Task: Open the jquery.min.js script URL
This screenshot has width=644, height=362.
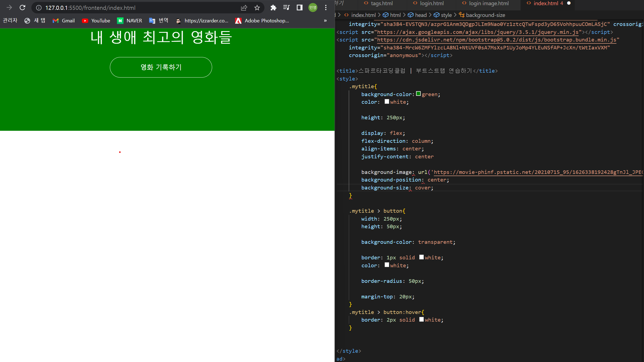Action: (478, 32)
